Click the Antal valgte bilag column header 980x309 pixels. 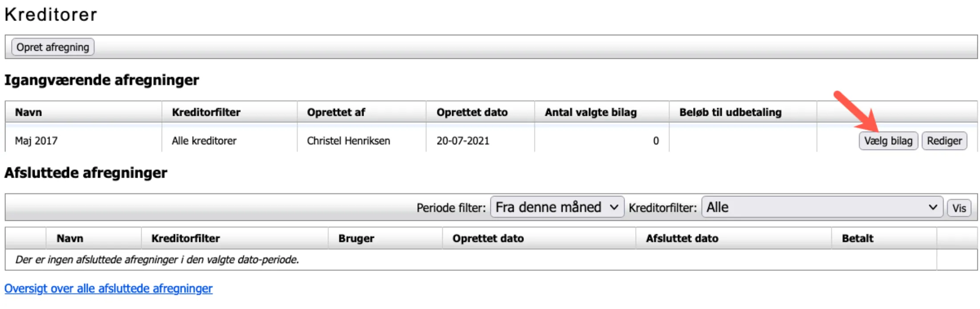point(591,112)
